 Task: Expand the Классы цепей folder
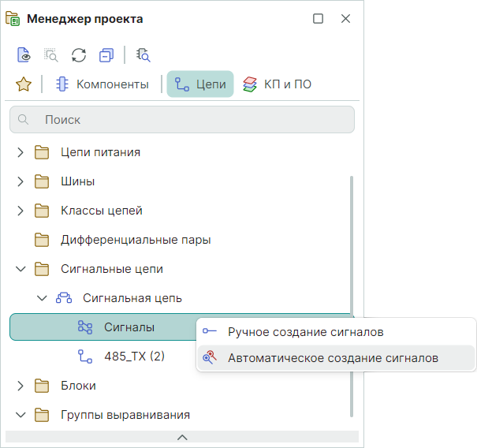pyautogui.click(x=21, y=211)
